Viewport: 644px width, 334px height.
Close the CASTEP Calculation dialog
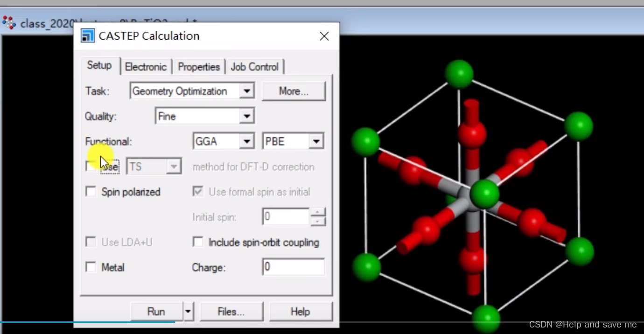324,36
